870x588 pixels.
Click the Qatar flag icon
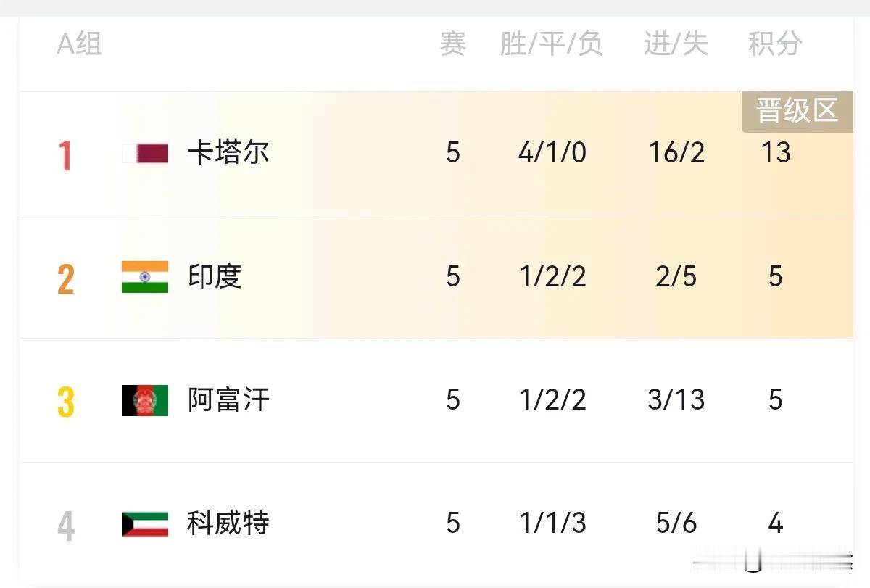coord(145,153)
